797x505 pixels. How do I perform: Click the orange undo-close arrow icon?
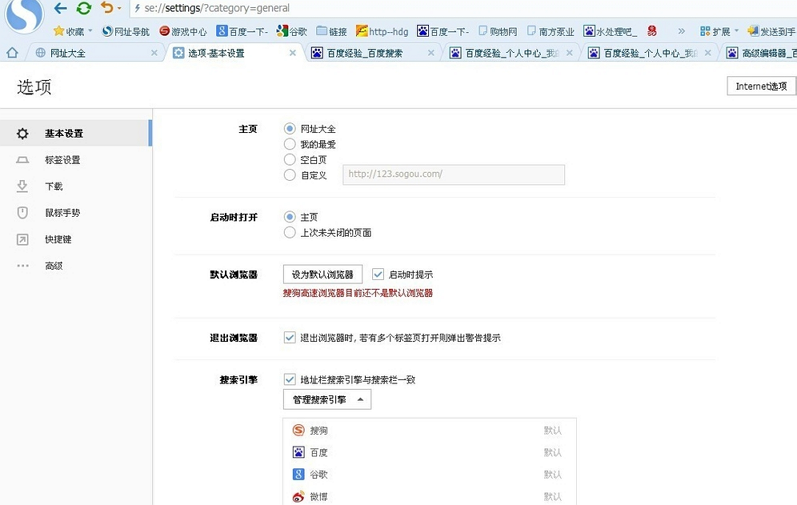(107, 8)
